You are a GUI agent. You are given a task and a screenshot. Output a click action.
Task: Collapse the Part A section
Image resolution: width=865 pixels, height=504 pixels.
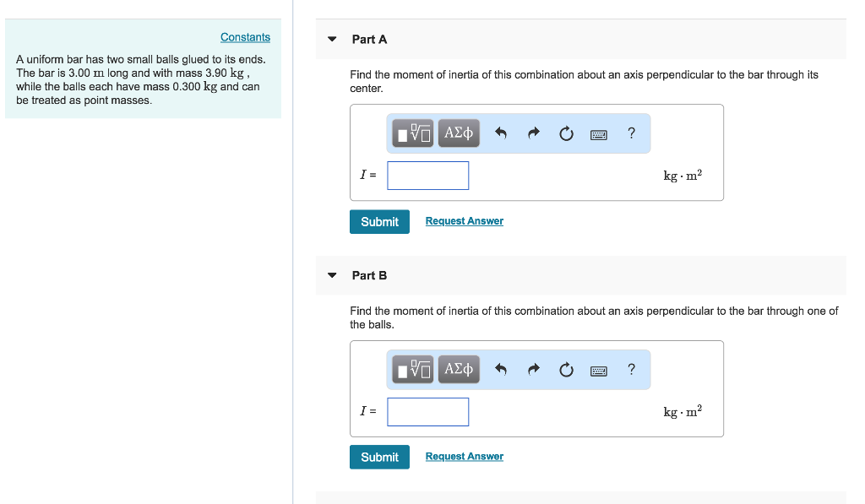click(x=331, y=39)
